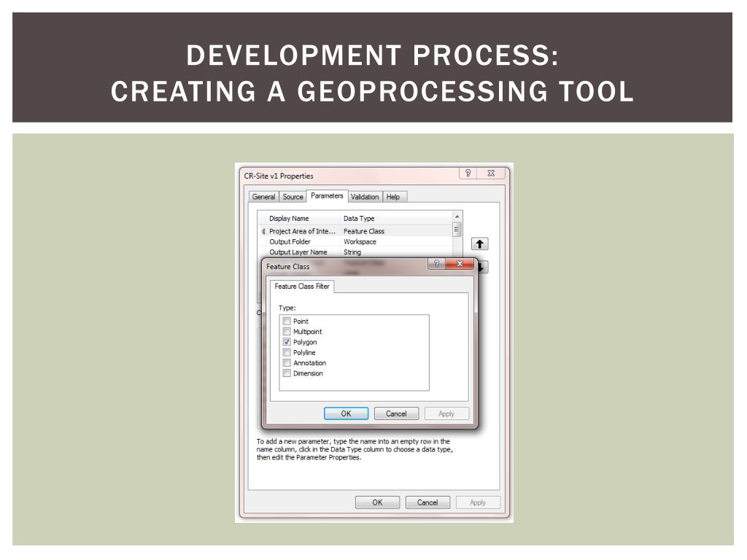The height and width of the screenshot is (560, 747).
Task: Click Apply in CR-Site v1 Properties window
Action: (x=478, y=502)
